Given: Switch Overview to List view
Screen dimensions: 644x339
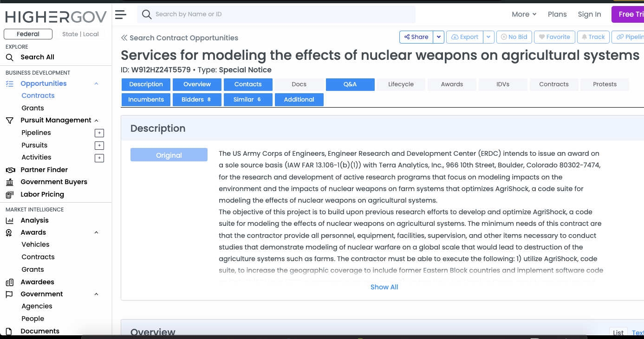Looking at the screenshot, I should [618, 333].
